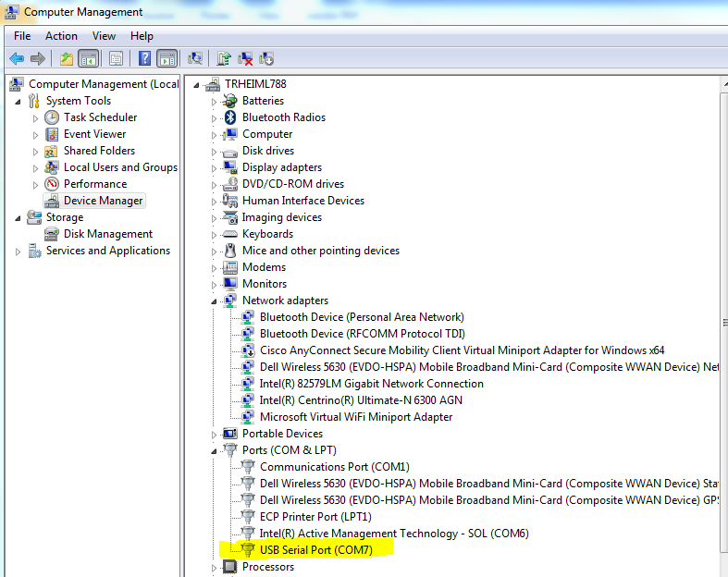The image size is (728, 577).
Task: Open the Action menu
Action: [61, 36]
